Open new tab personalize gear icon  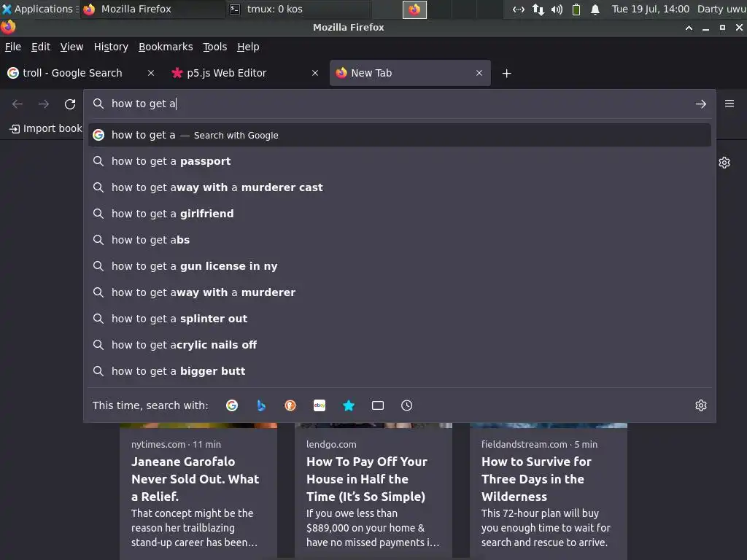pyautogui.click(x=724, y=163)
